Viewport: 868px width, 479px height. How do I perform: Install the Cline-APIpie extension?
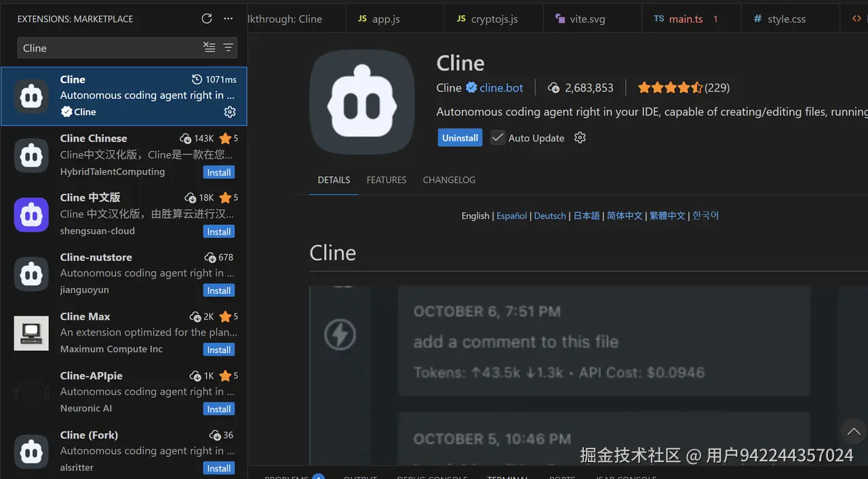219,409
